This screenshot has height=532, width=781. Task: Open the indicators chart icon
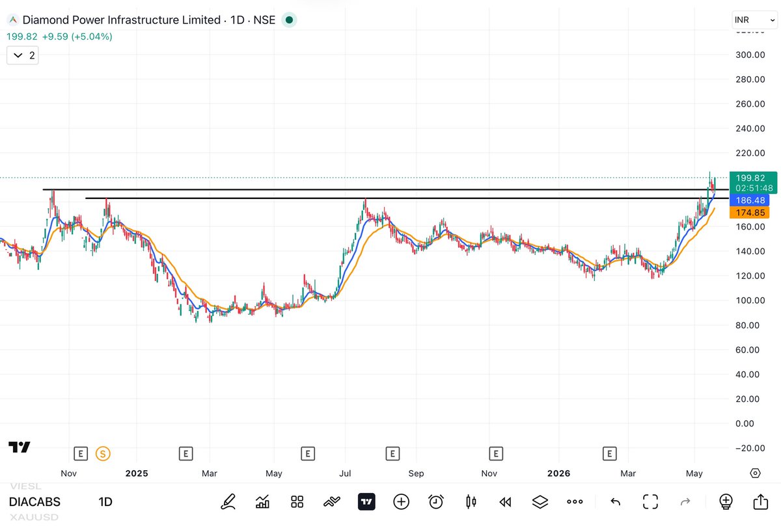pyautogui.click(x=263, y=501)
